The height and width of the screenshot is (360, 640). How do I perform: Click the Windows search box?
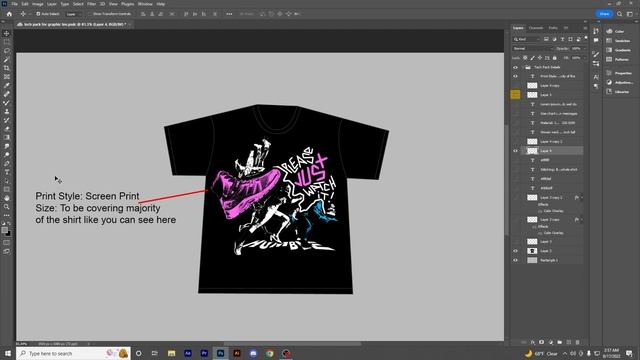coord(73,353)
